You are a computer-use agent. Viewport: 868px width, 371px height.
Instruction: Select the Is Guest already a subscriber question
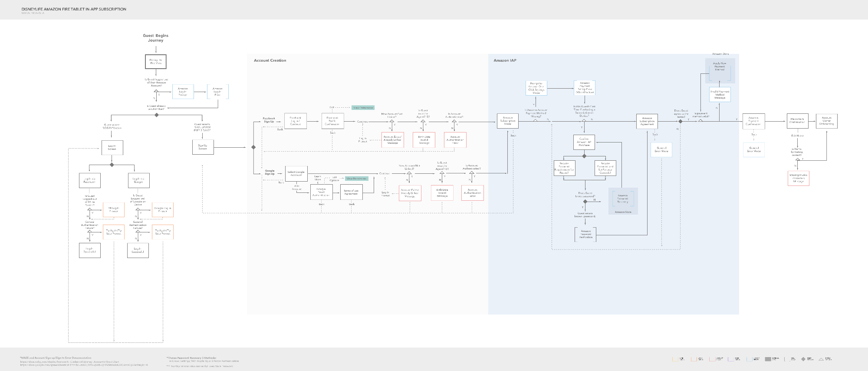click(x=156, y=107)
